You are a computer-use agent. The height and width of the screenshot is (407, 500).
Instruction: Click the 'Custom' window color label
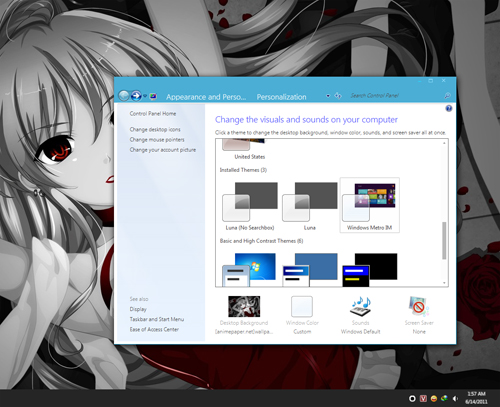[302, 332]
